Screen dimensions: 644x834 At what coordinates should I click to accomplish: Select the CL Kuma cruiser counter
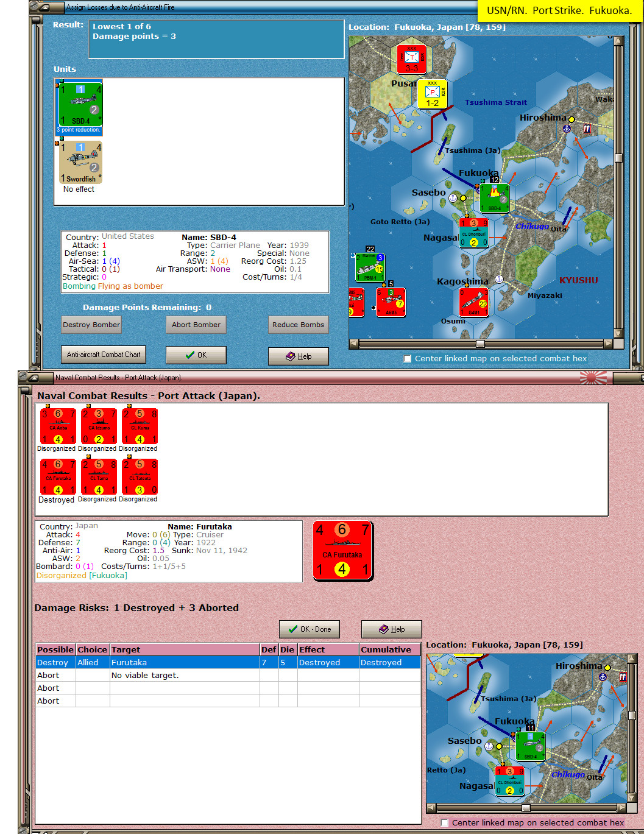click(140, 426)
